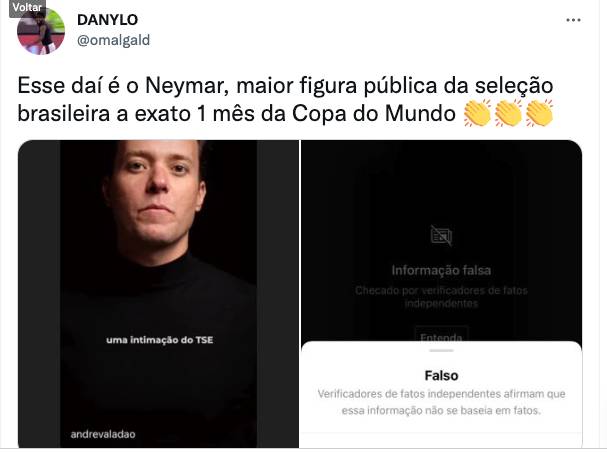Select the 'Informação falsa' title
This screenshot has width=607, height=452.
pyautogui.click(x=441, y=270)
